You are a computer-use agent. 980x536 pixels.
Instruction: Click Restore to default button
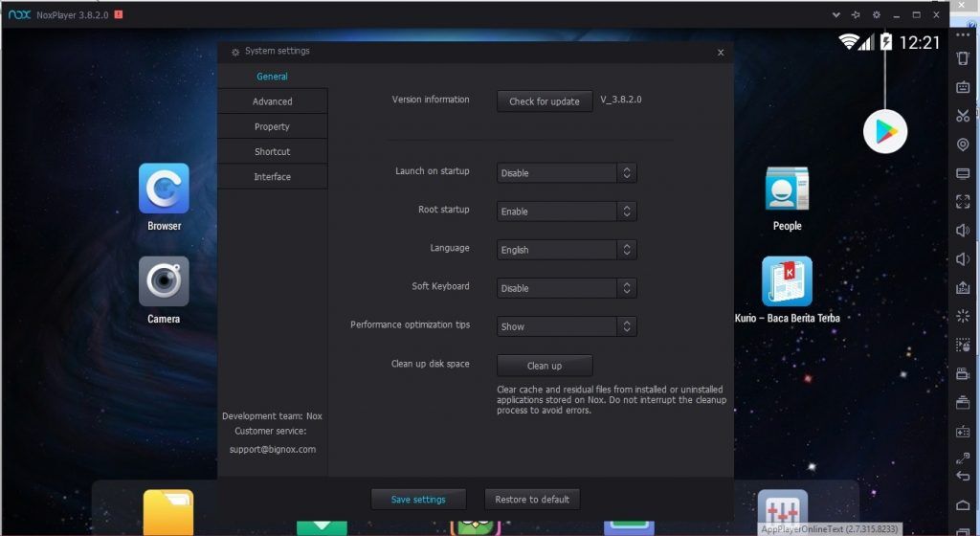pyautogui.click(x=532, y=499)
